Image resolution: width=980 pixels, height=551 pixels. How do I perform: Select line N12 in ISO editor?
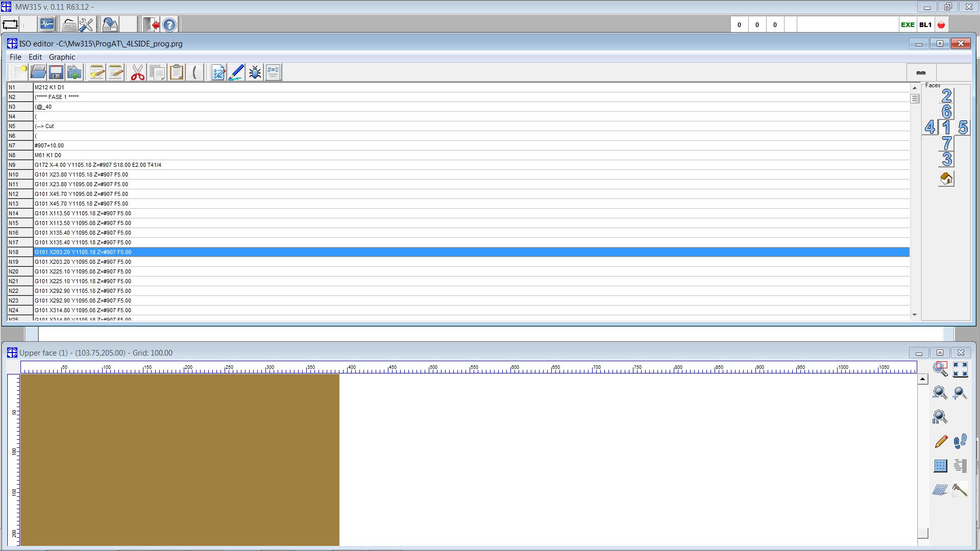(x=82, y=194)
